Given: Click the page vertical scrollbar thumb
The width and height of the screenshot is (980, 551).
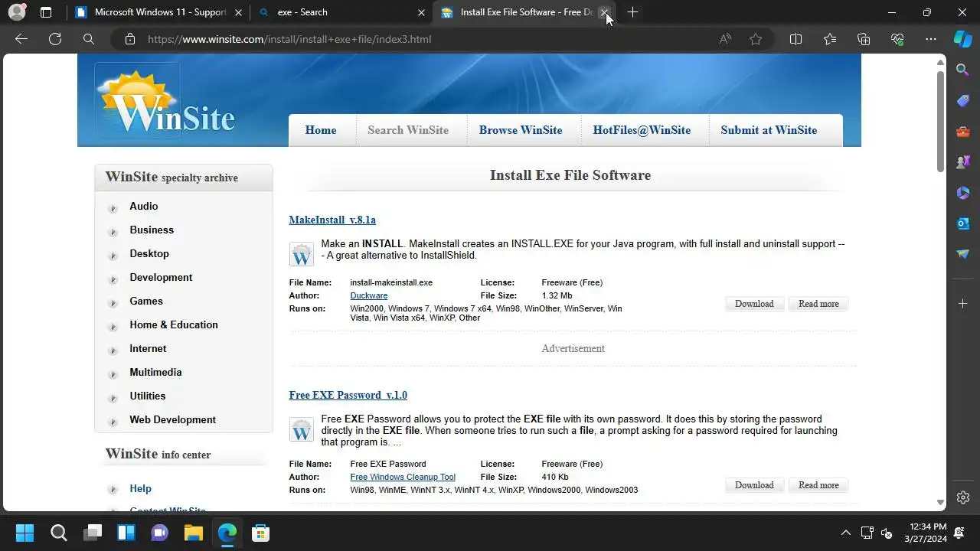Looking at the screenshot, I should 941,121.
